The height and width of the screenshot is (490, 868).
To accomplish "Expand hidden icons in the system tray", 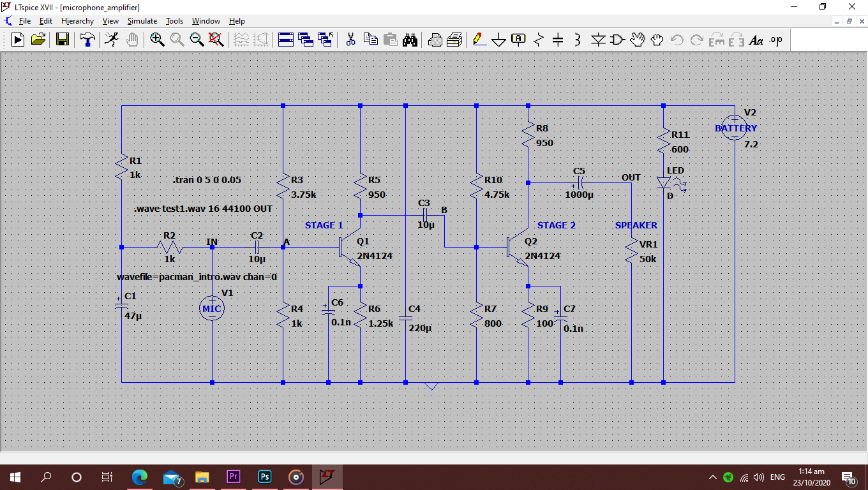I will (x=713, y=477).
